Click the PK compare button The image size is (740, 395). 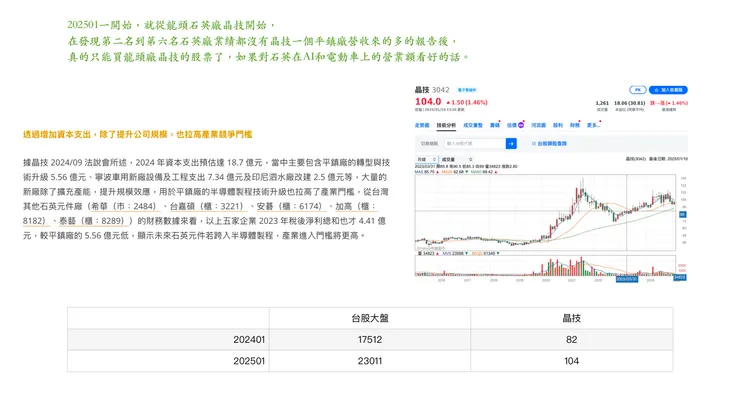tap(638, 90)
